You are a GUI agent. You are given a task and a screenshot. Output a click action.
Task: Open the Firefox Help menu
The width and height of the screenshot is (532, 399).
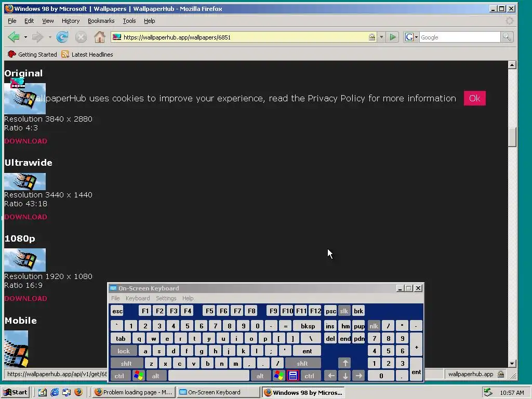[149, 21]
